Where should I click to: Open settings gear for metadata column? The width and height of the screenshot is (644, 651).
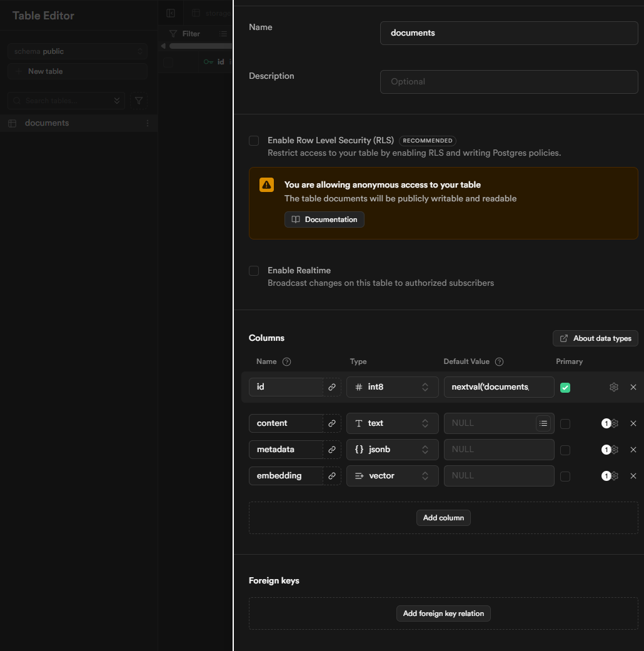pyautogui.click(x=614, y=450)
